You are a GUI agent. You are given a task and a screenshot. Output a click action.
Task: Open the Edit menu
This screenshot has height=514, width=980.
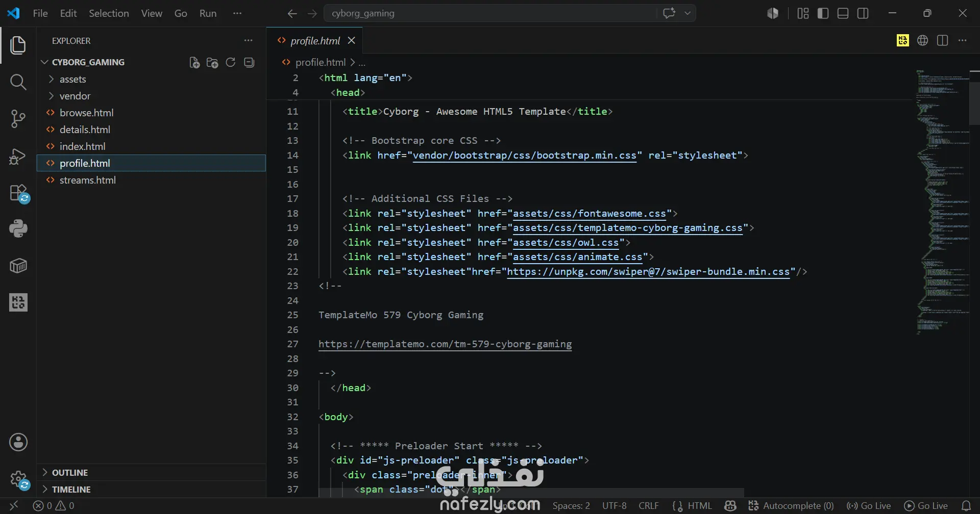(x=68, y=13)
